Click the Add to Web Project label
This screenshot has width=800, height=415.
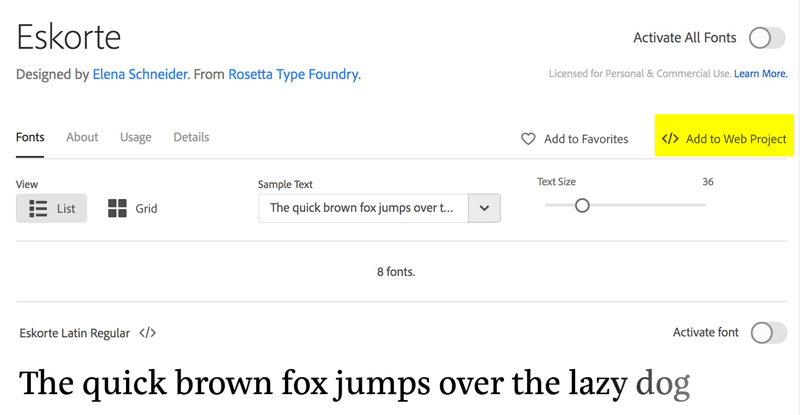coord(736,139)
